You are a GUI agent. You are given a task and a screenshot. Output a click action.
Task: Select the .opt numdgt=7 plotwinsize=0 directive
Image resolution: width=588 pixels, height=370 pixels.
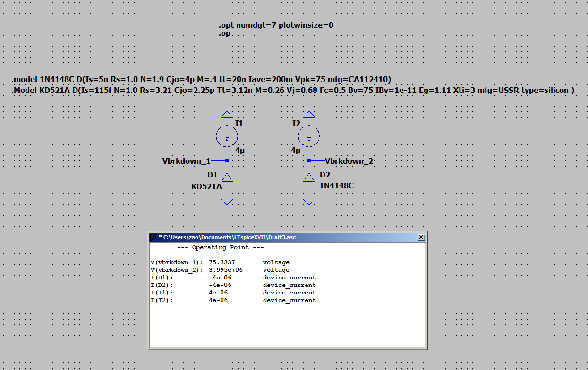[x=276, y=25]
